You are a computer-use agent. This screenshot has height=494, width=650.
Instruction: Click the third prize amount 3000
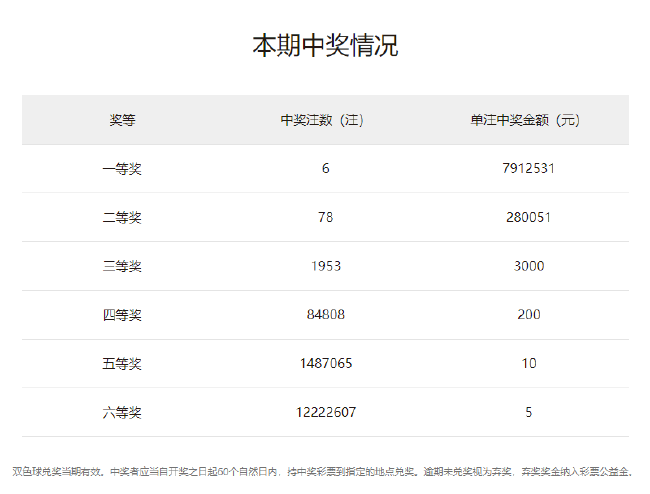click(x=528, y=266)
